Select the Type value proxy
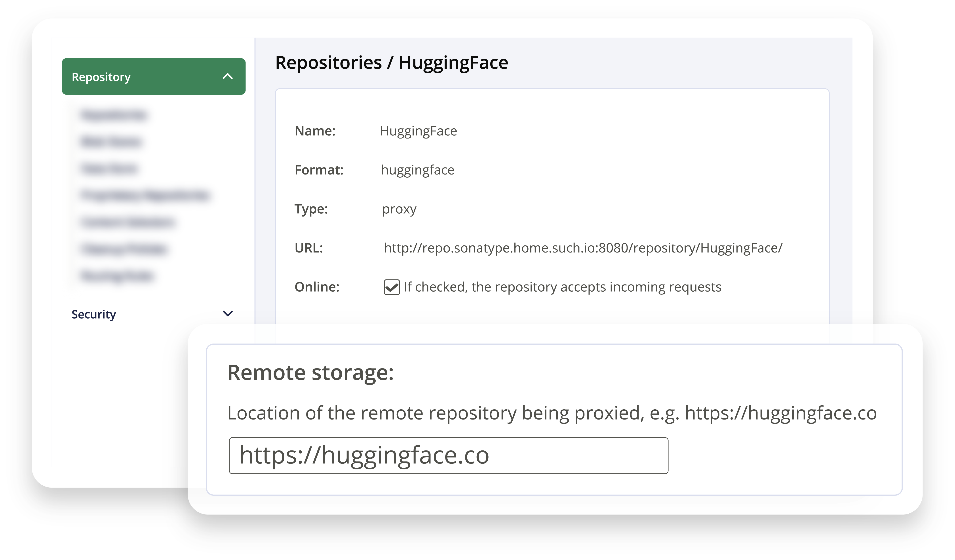Image resolution: width=955 pixels, height=560 pixels. pyautogui.click(x=399, y=209)
